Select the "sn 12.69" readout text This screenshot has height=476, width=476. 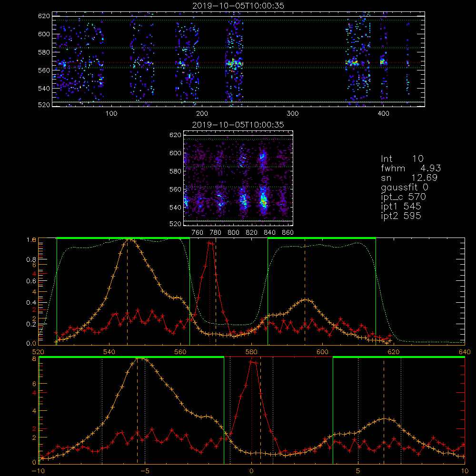pyautogui.click(x=409, y=178)
